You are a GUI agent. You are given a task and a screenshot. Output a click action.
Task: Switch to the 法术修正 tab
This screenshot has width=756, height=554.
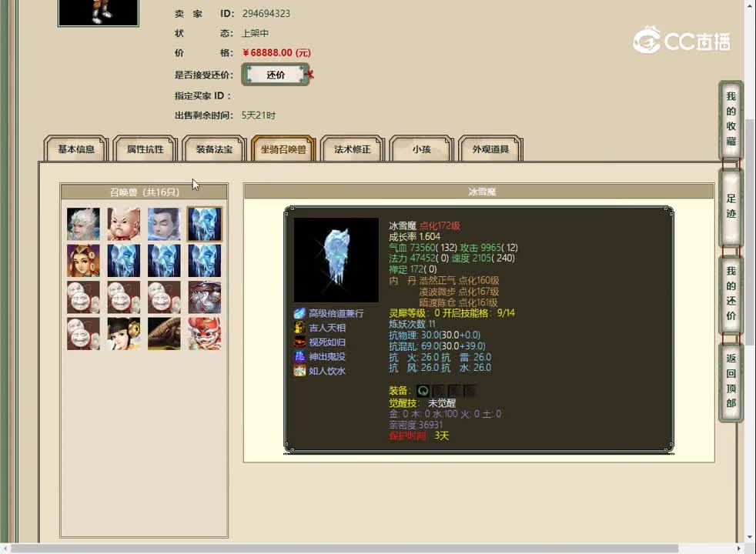[x=353, y=149]
